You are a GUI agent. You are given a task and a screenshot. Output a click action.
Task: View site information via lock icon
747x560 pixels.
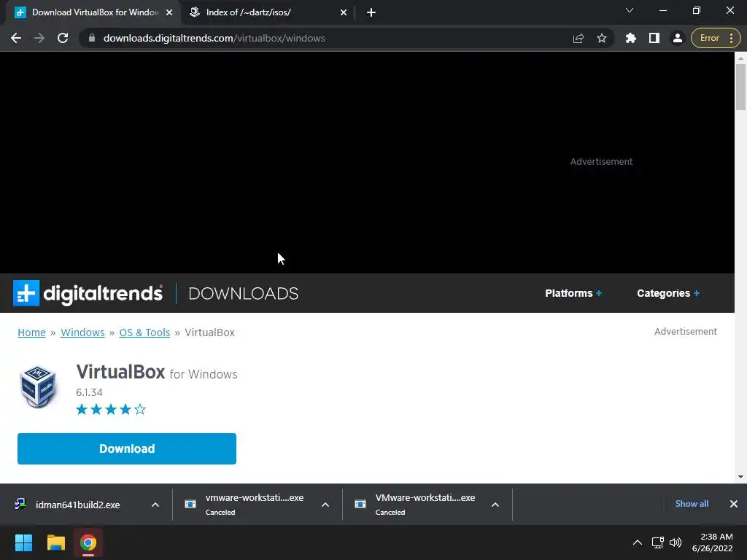pos(92,38)
